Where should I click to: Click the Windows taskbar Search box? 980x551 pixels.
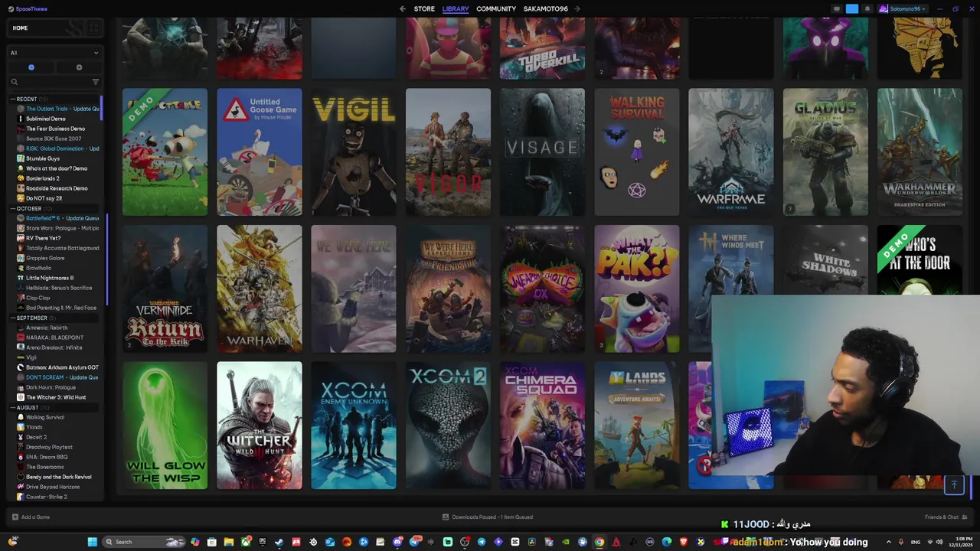pos(144,542)
